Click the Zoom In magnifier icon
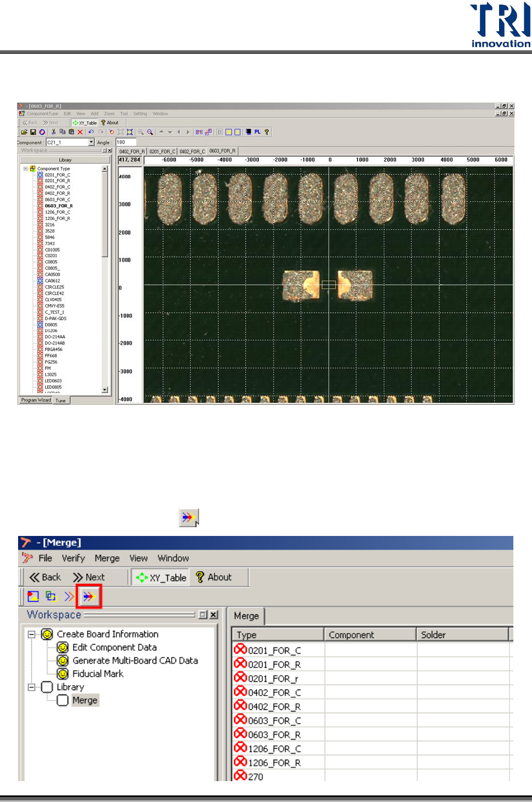 [x=141, y=132]
